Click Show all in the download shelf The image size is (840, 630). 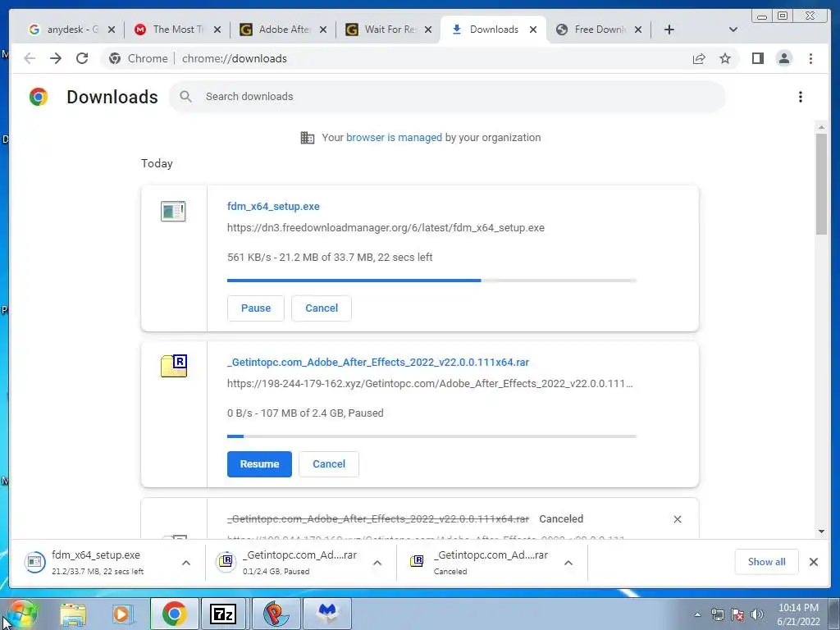[x=767, y=562]
